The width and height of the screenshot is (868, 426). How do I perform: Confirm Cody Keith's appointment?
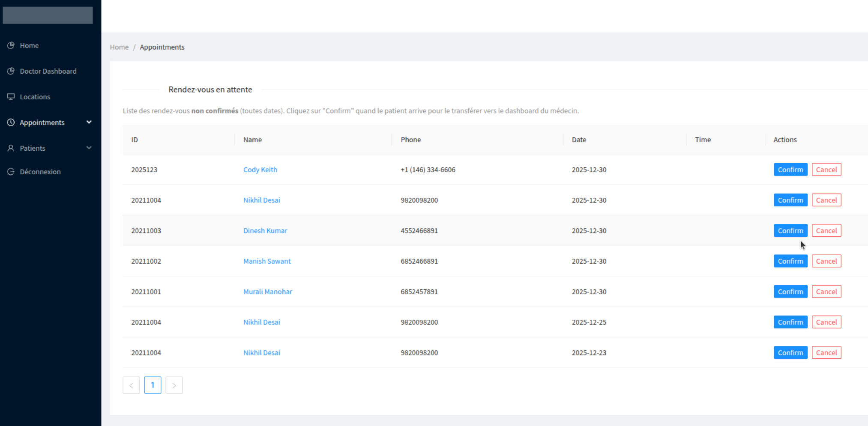[x=790, y=170]
